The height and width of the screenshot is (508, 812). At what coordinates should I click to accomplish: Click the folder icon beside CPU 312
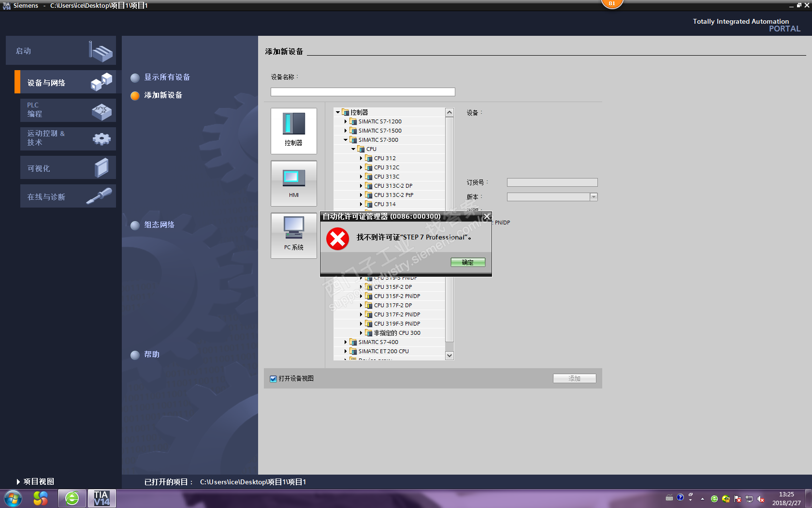tap(369, 158)
